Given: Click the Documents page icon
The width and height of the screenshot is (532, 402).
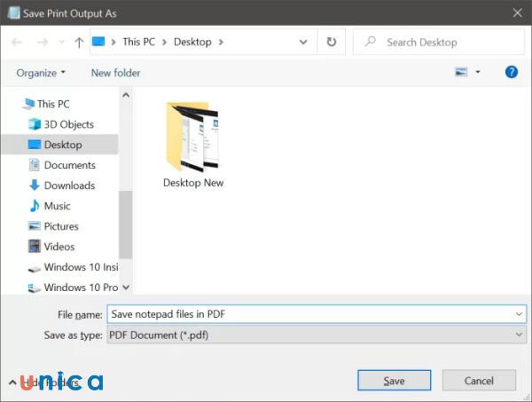Looking at the screenshot, I should pos(35,165).
